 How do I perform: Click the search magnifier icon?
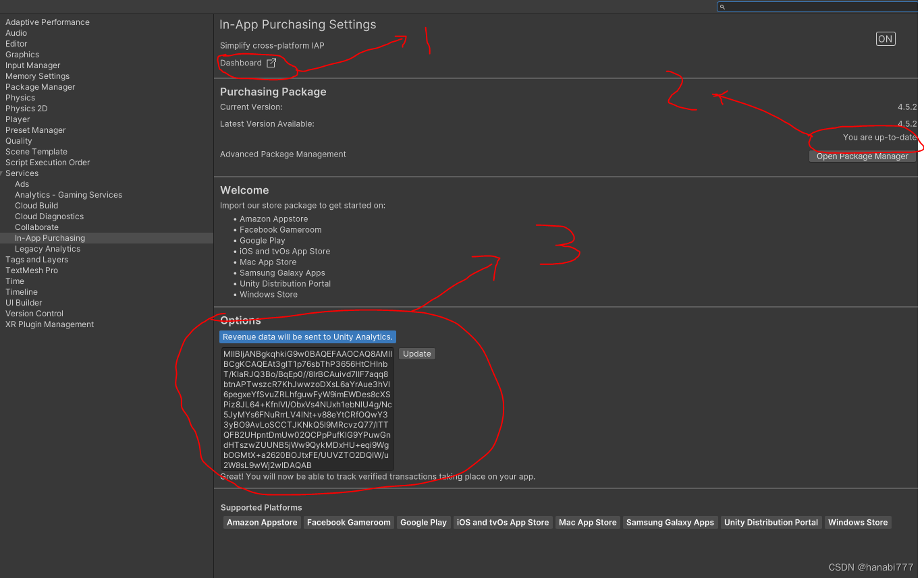coord(722,7)
